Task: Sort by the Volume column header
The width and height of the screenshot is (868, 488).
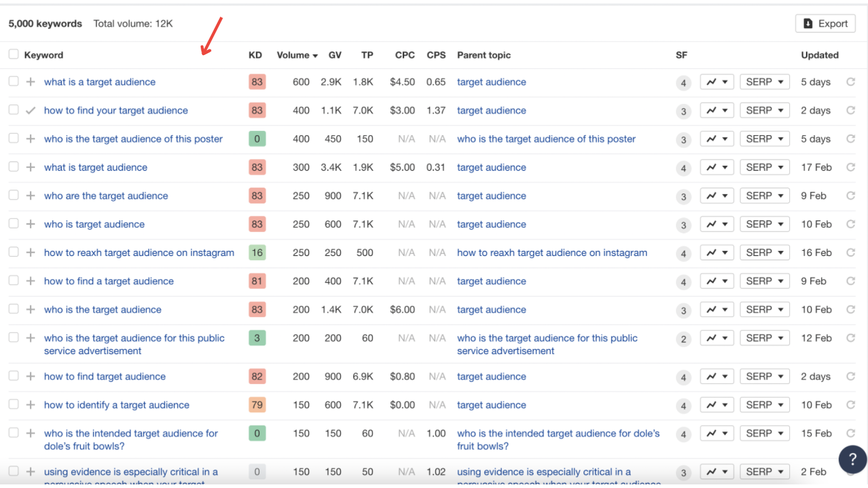Action: pyautogui.click(x=297, y=55)
